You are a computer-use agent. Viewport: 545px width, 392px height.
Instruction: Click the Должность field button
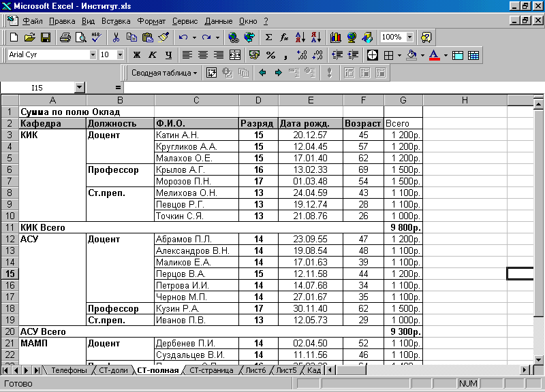point(120,123)
